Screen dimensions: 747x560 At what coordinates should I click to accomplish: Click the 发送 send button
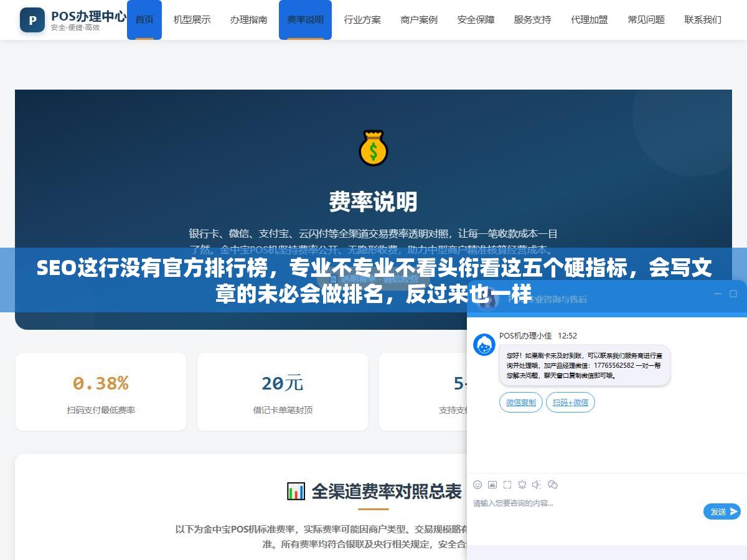(x=722, y=511)
